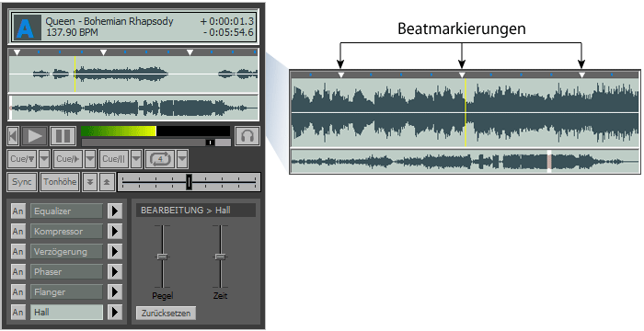
Task: Expand Kompressor settings with arrow button
Action: [115, 231]
